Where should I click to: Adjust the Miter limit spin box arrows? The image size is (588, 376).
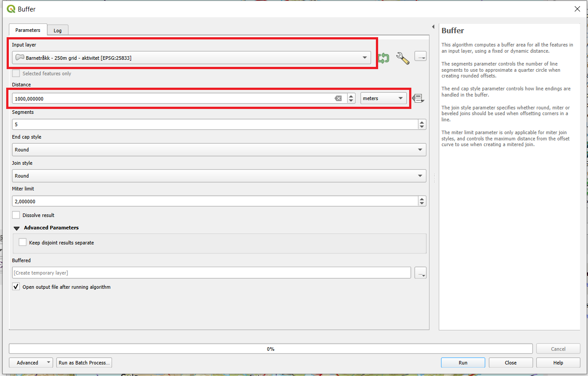[422, 201]
